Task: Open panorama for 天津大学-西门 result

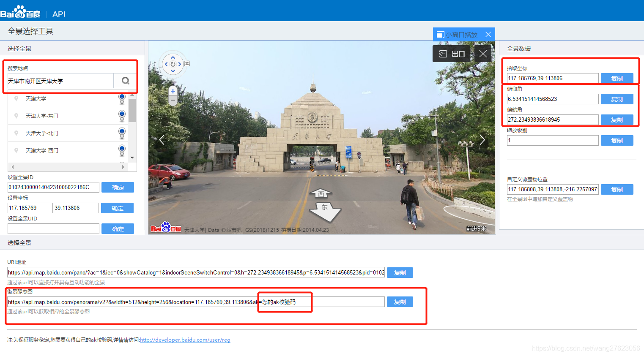Action: pyautogui.click(x=122, y=150)
